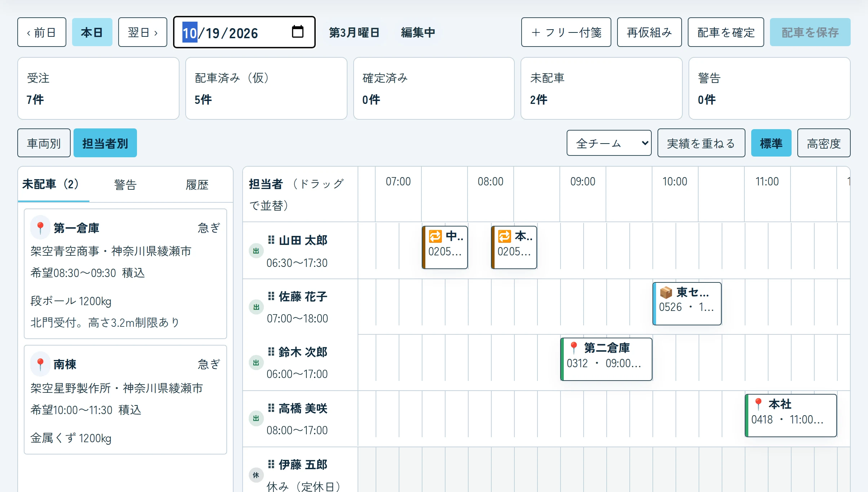
Task: Click the 受注 7件 summary card
Action: (98, 88)
